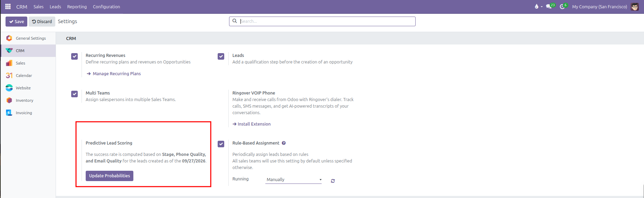This screenshot has width=644, height=198.
Task: Click the Settings breadcrumb title
Action: pos(67,21)
